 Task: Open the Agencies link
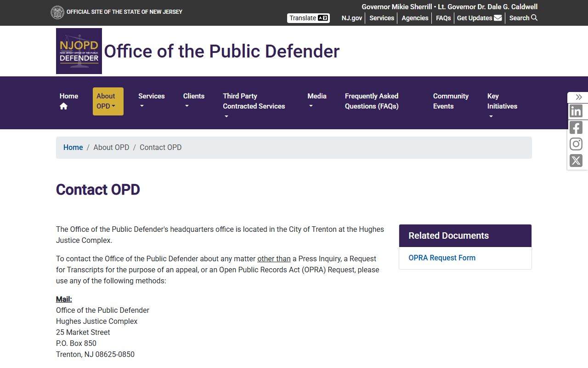[x=415, y=18]
